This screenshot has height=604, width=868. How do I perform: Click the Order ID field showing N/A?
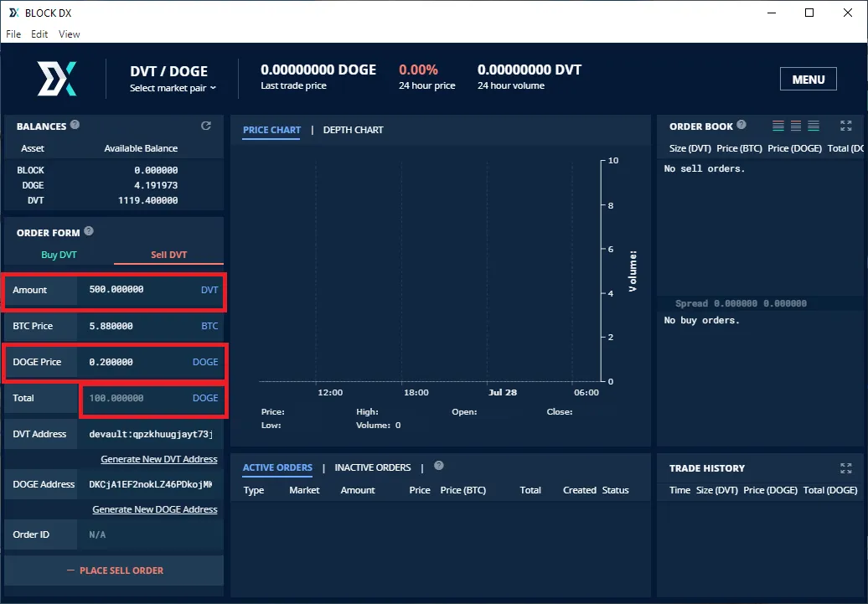pyautogui.click(x=151, y=534)
